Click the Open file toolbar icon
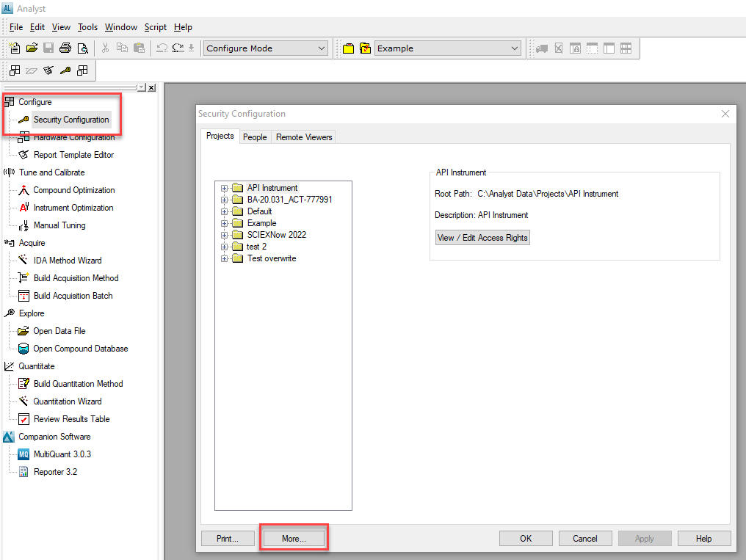Image resolution: width=746 pixels, height=560 pixels. click(x=32, y=48)
